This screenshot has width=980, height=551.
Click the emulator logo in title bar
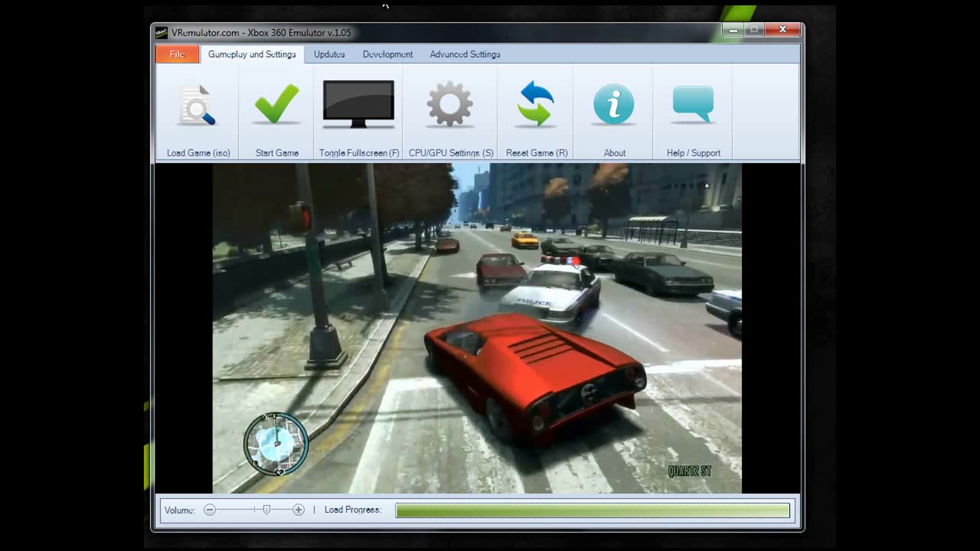point(161,33)
